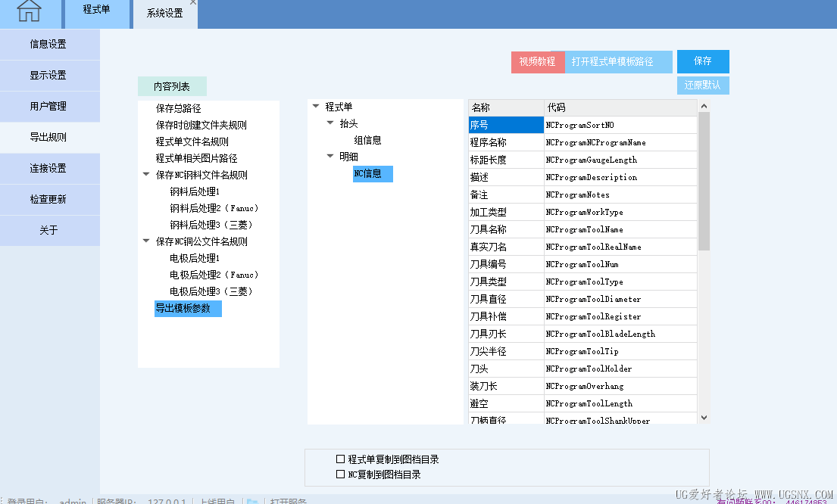Select 连接设置 from the sidebar
Image resolution: width=837 pixels, height=504 pixels.
[49, 169]
